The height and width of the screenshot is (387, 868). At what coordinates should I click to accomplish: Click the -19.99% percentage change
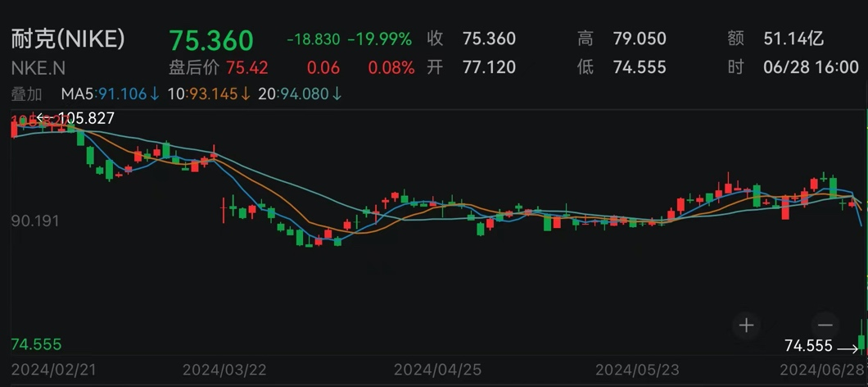(381, 39)
